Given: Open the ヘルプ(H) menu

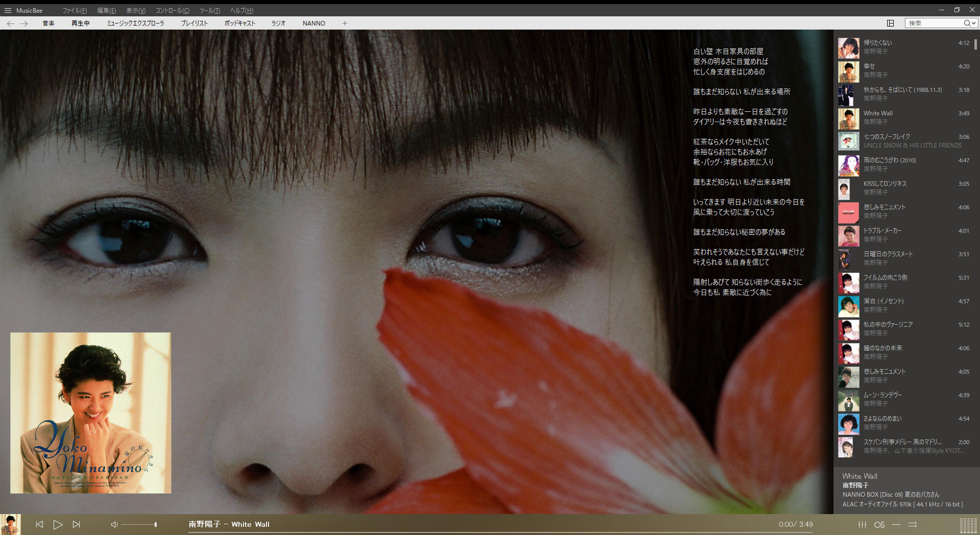Looking at the screenshot, I should click(x=241, y=10).
